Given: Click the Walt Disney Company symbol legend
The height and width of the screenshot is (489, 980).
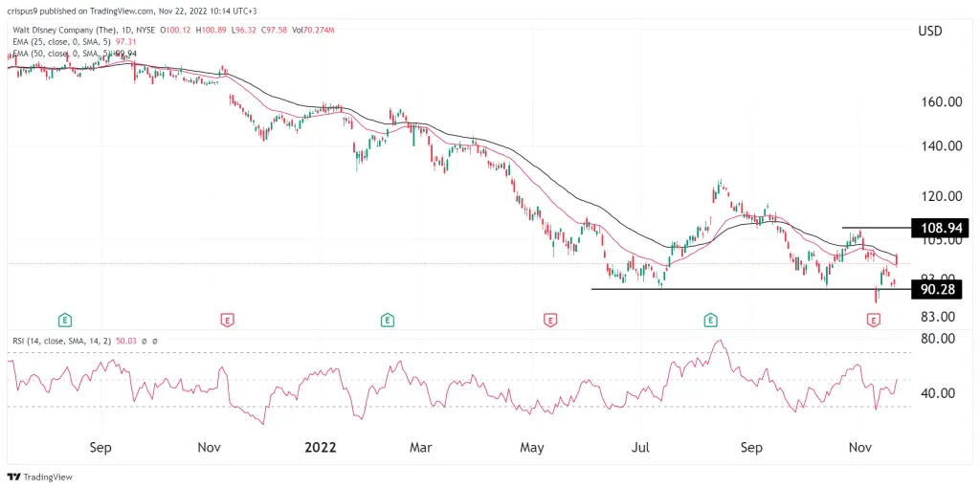Looking at the screenshot, I should coord(83,30).
